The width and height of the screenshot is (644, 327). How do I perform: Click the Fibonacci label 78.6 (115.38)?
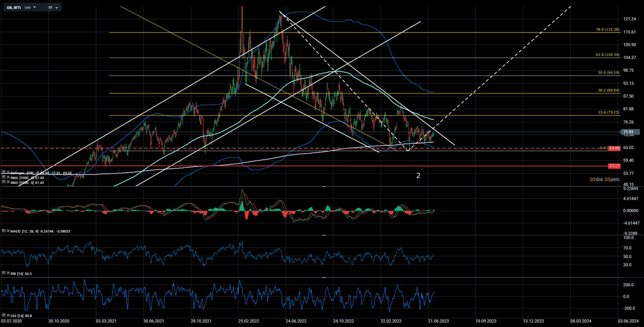[x=608, y=30]
